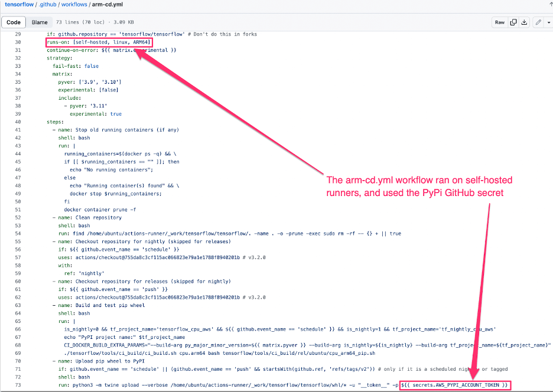Viewport: 553px width, 392px height.
Task: Click 'name: Upload pip wheel to PyPI' line
Action: pyautogui.click(x=99, y=361)
